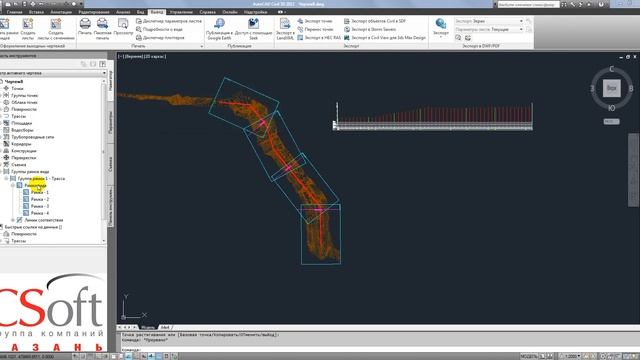Click Доступ с помощью Seek icon
Image resolution: width=640 pixels, height=360 pixels.
click(x=253, y=24)
